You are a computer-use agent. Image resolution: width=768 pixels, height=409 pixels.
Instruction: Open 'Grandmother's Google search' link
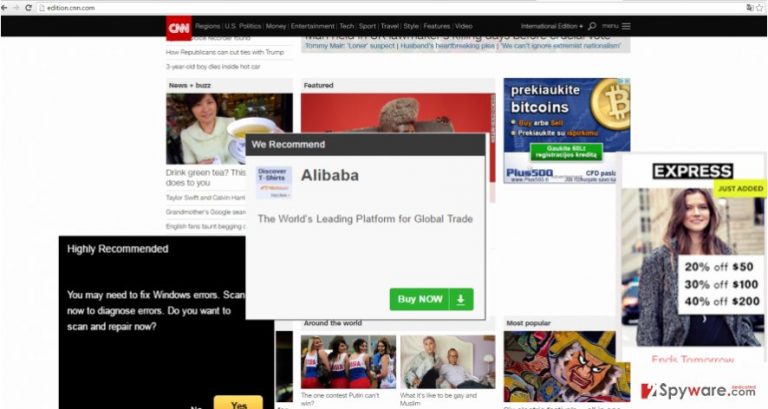pos(206,212)
